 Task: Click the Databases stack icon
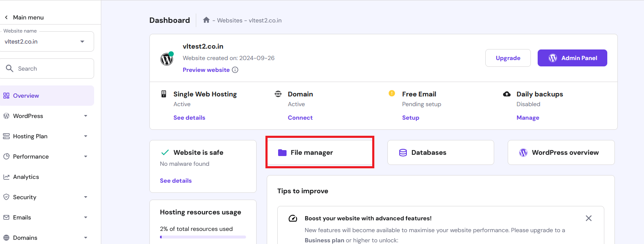(403, 153)
